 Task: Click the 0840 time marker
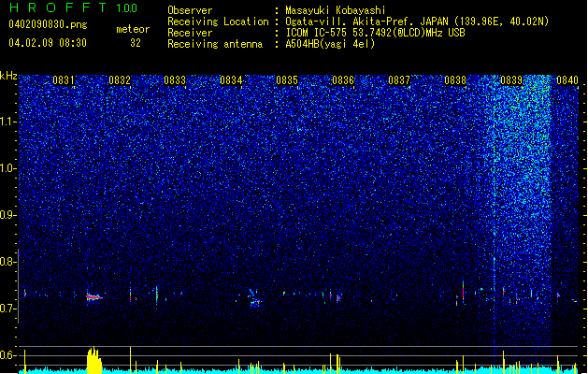point(567,80)
